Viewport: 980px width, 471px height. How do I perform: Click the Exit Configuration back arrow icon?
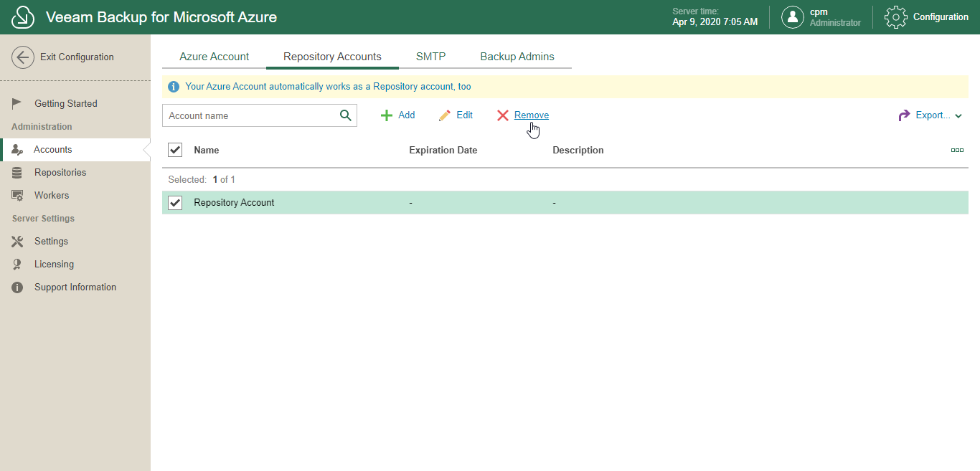click(23, 57)
